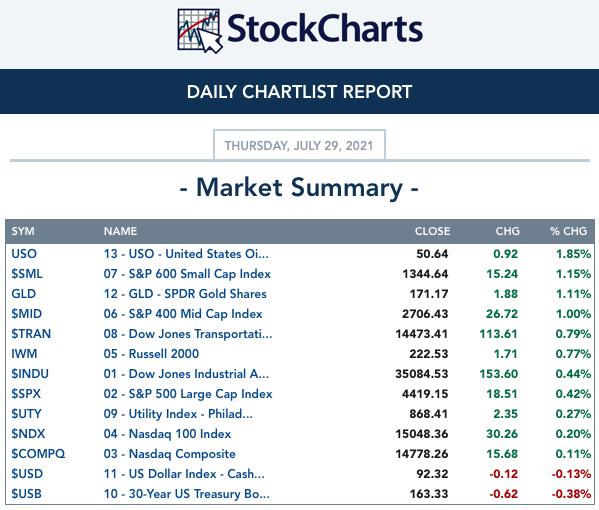Open the $SML symbol link
The height and width of the screenshot is (510, 599).
27,274
